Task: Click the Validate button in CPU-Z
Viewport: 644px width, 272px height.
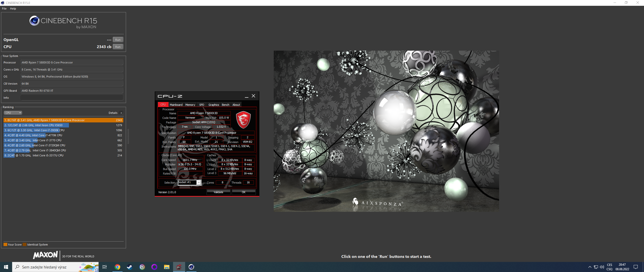Action: 218,192
